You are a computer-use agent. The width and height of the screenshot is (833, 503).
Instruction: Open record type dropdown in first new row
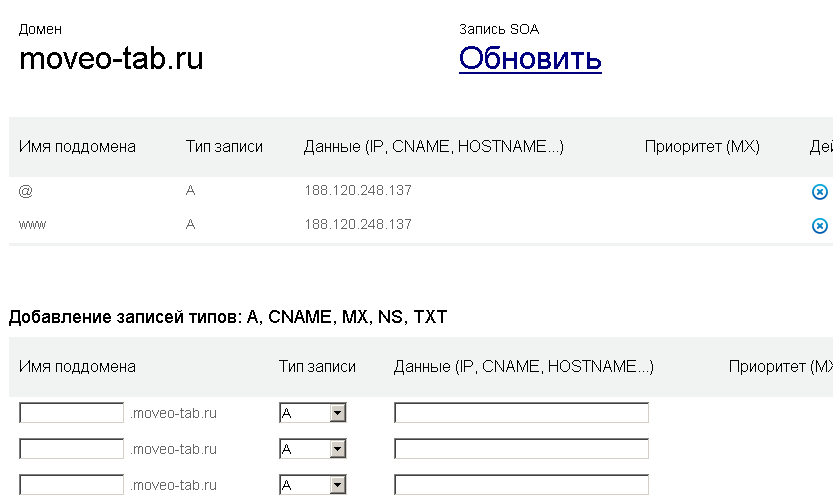pyautogui.click(x=312, y=413)
